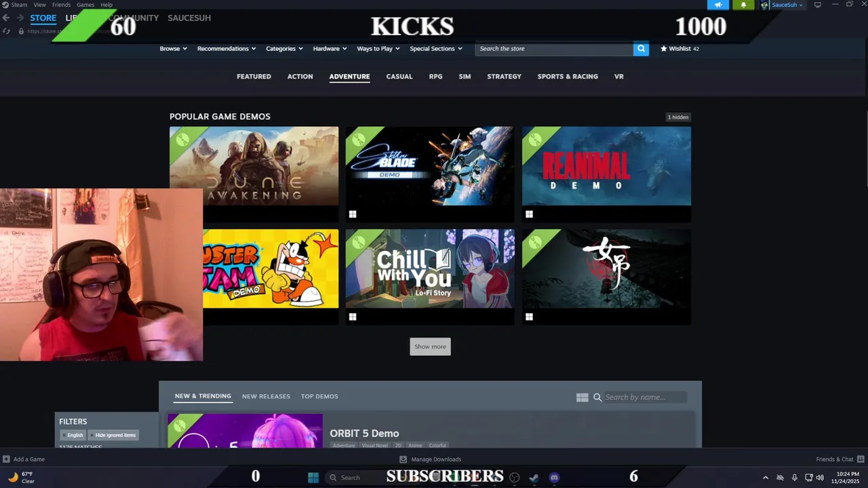868x488 pixels.
Task: Open the Steam announcements megaphone icon
Action: [x=718, y=5]
